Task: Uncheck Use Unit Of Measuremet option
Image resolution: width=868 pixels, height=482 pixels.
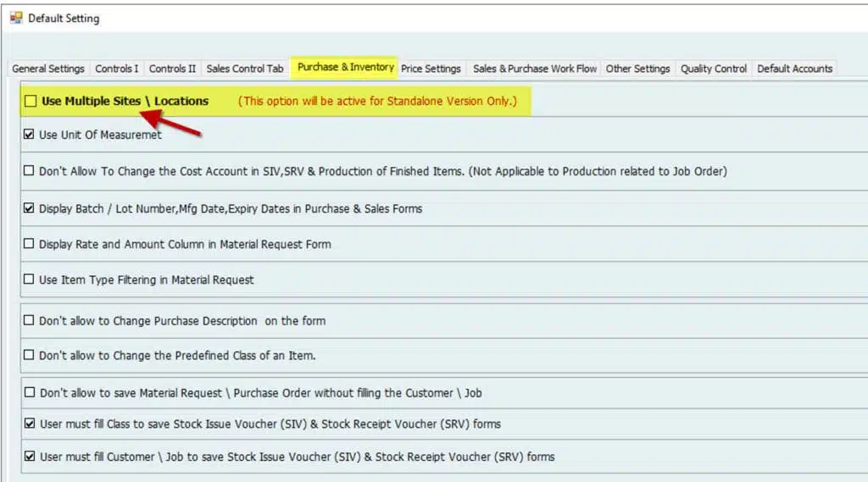Action: click(29, 135)
